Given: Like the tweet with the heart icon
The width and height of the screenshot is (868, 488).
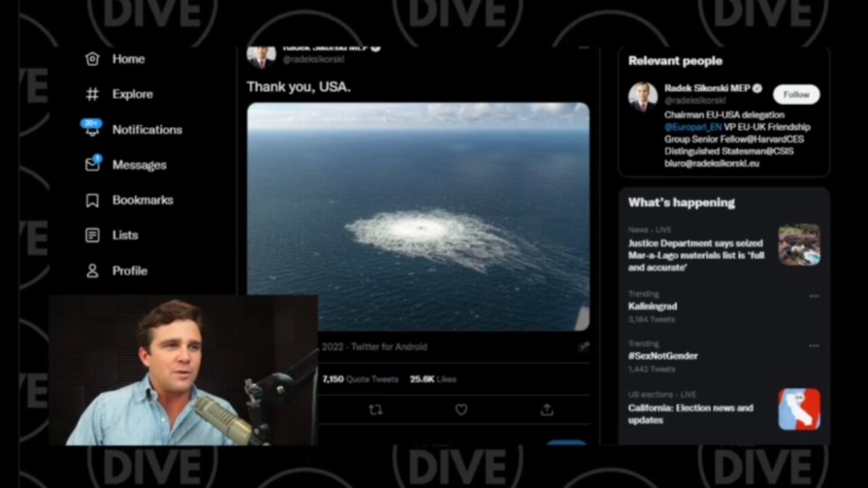Looking at the screenshot, I should pyautogui.click(x=461, y=409).
